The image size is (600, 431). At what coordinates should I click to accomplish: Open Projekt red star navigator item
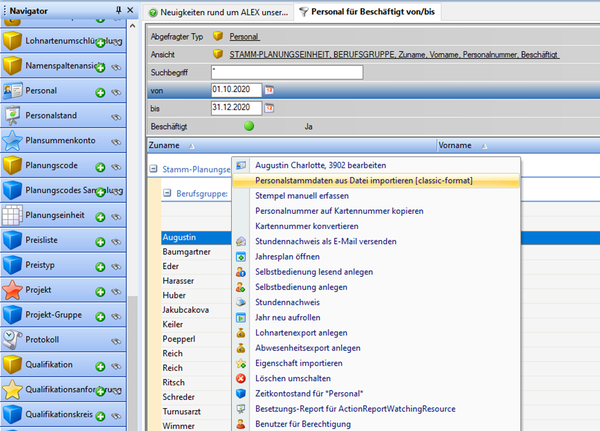tap(12, 290)
